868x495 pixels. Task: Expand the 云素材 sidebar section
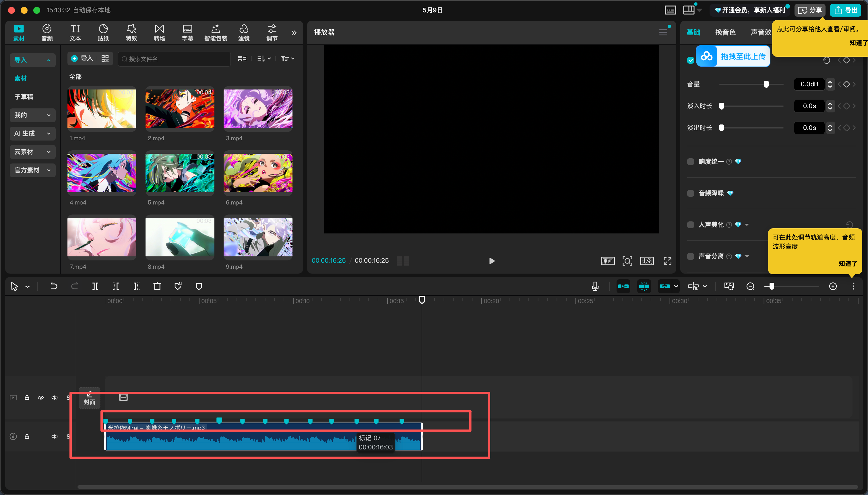click(x=33, y=152)
